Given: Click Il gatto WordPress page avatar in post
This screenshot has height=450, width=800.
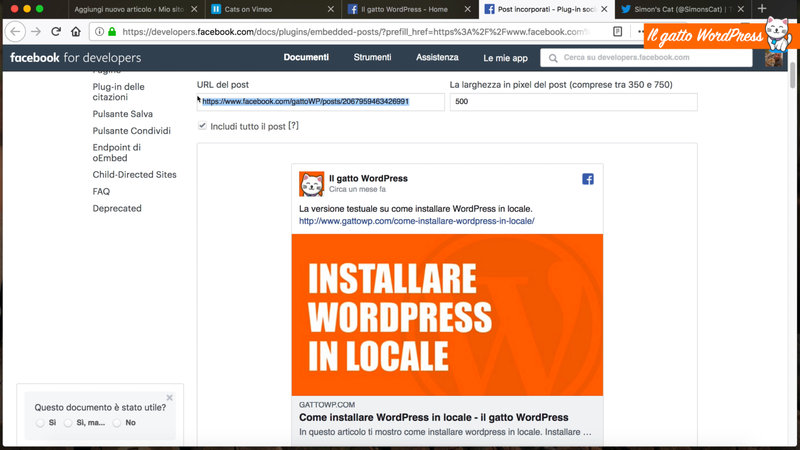Looking at the screenshot, I should click(311, 184).
